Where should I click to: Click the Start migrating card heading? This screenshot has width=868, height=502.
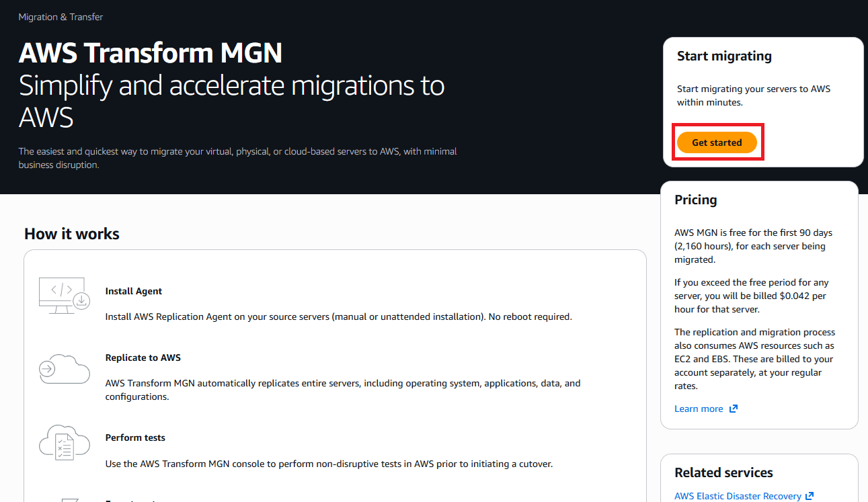[724, 56]
